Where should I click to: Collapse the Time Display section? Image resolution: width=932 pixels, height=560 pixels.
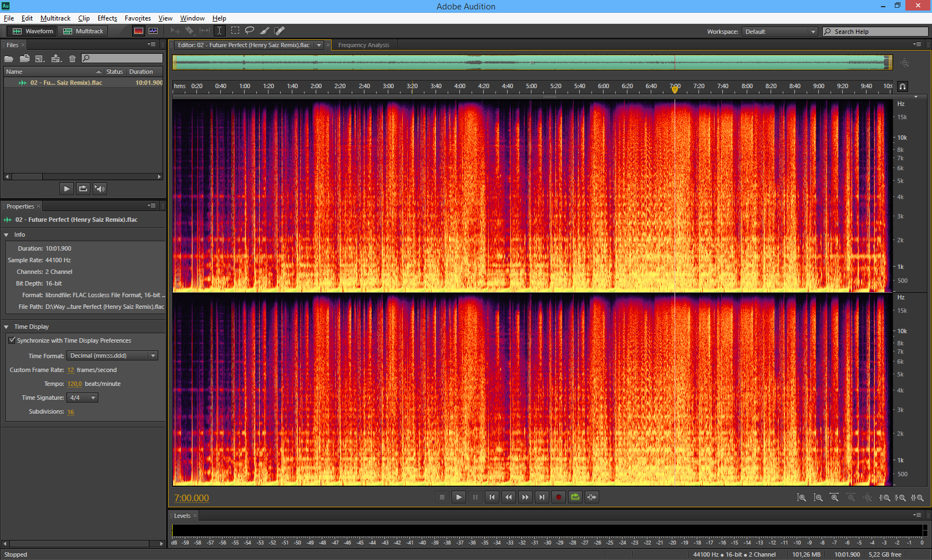[6, 327]
